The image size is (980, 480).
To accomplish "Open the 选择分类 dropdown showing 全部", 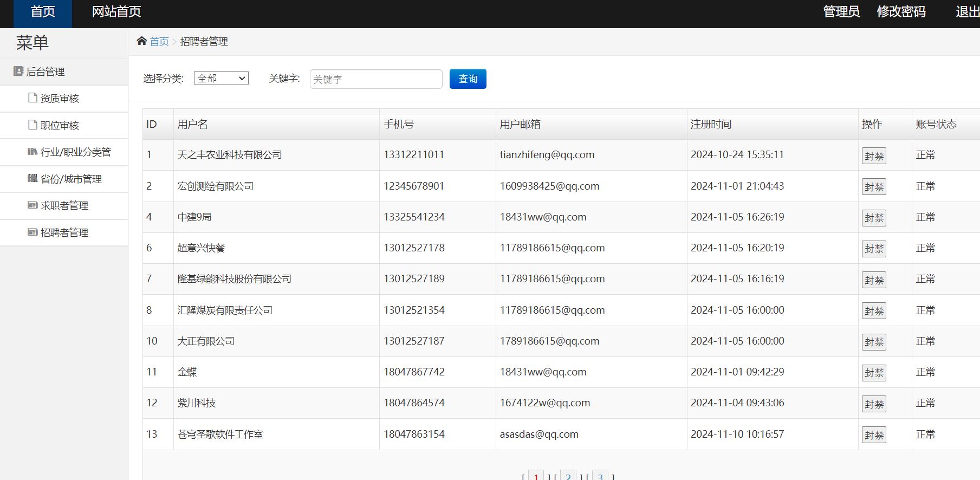I will 221,79.
